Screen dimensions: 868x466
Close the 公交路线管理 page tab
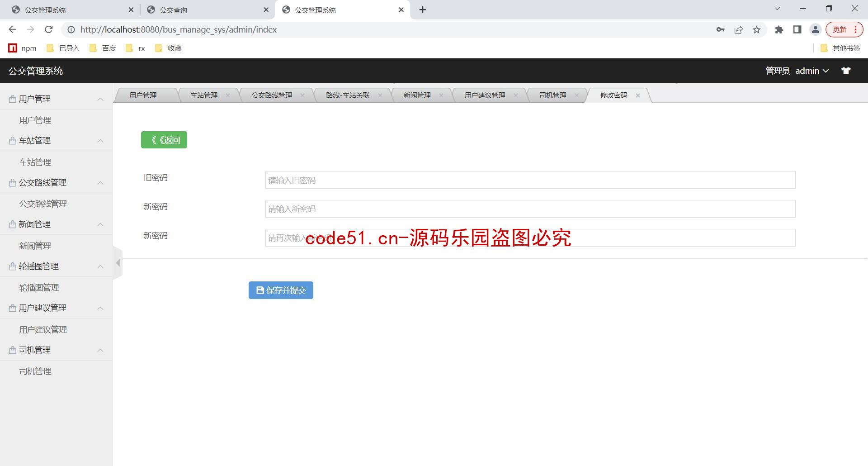[302, 95]
